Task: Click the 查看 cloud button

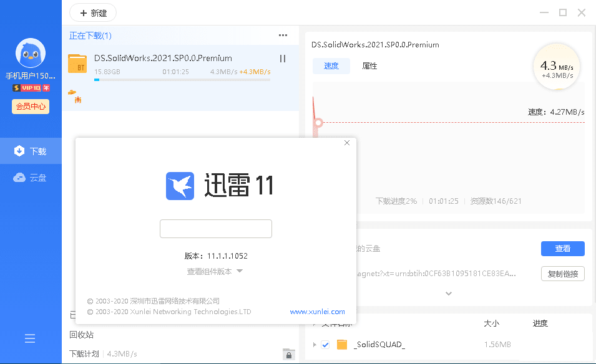Action: click(562, 249)
